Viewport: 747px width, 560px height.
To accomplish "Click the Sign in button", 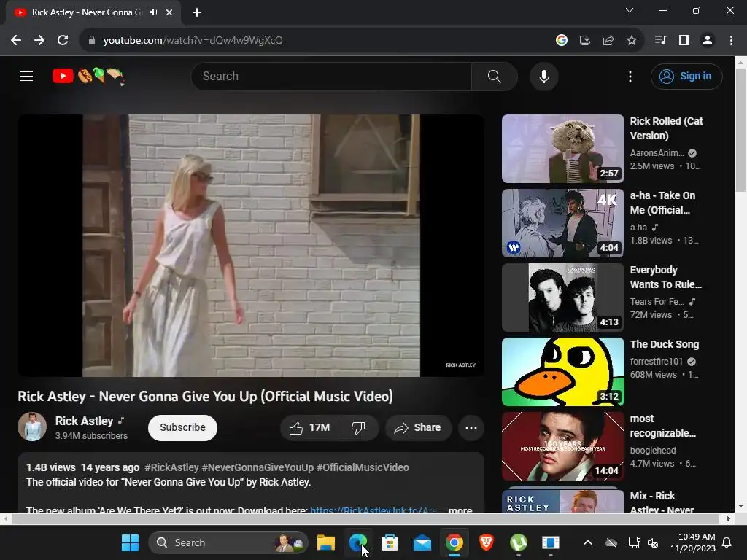I will tap(686, 76).
